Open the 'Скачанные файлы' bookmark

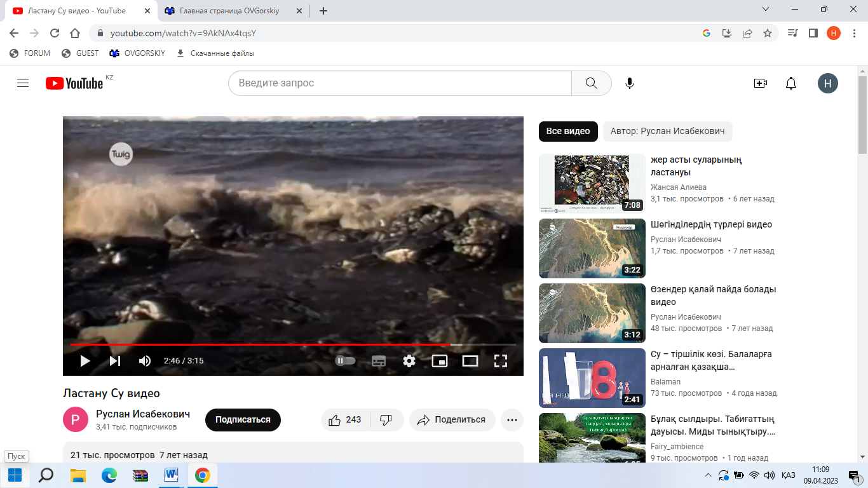point(215,53)
